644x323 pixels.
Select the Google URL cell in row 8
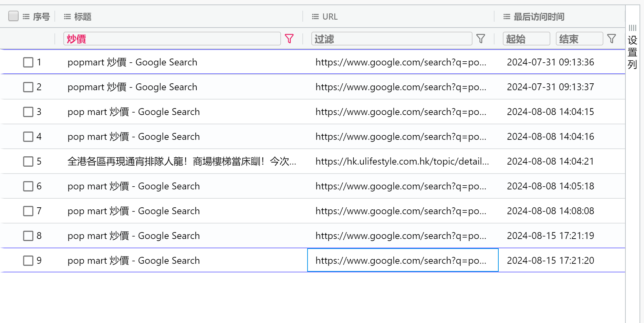401,236
